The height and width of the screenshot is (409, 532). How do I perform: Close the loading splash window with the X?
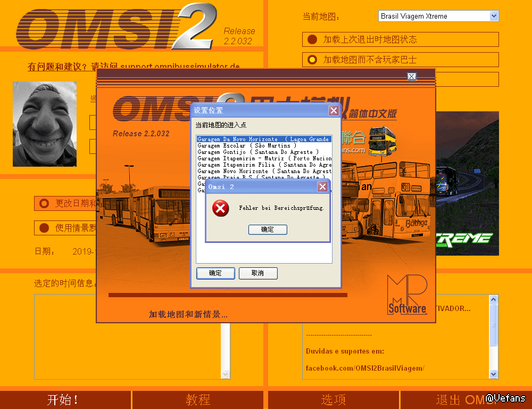coord(412,77)
